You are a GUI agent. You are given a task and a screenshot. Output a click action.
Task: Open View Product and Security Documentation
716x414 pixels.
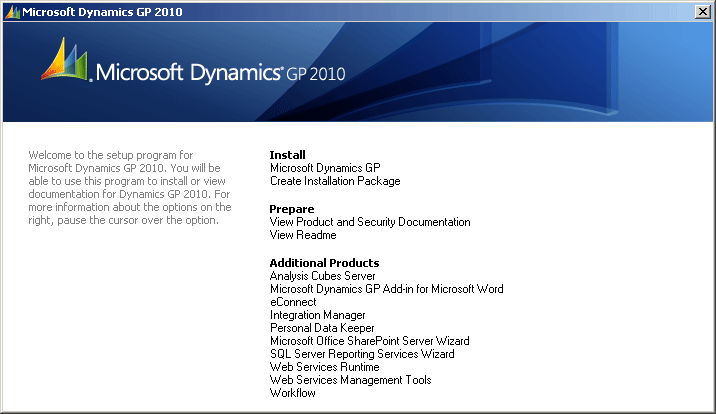click(370, 222)
